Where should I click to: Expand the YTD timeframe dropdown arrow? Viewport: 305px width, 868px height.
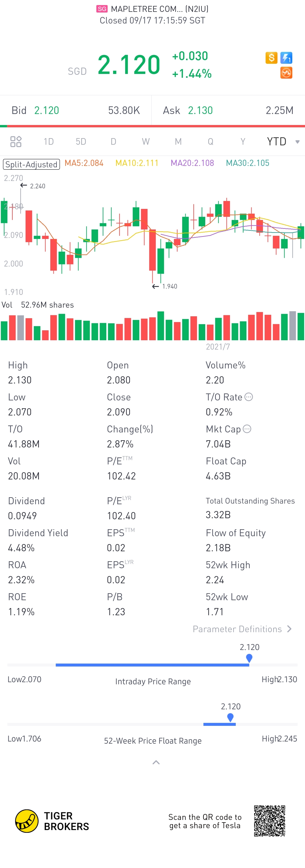pos(297,142)
